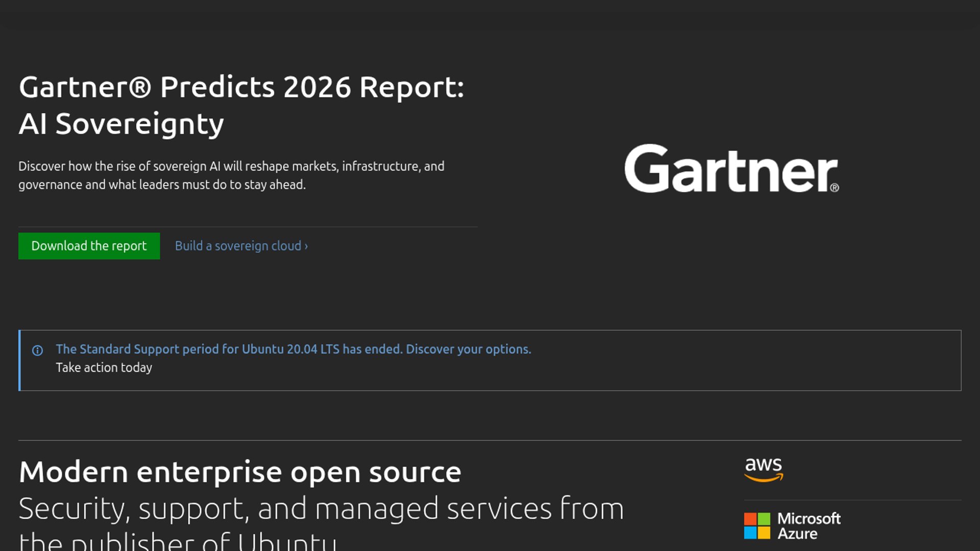Click the Microsoft Azure wordmark text
The height and width of the screenshot is (551, 980).
(809, 526)
